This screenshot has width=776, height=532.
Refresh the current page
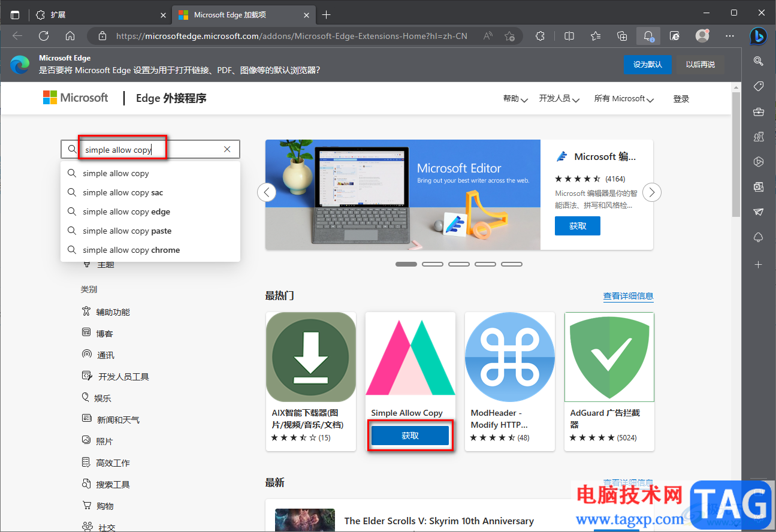[44, 36]
